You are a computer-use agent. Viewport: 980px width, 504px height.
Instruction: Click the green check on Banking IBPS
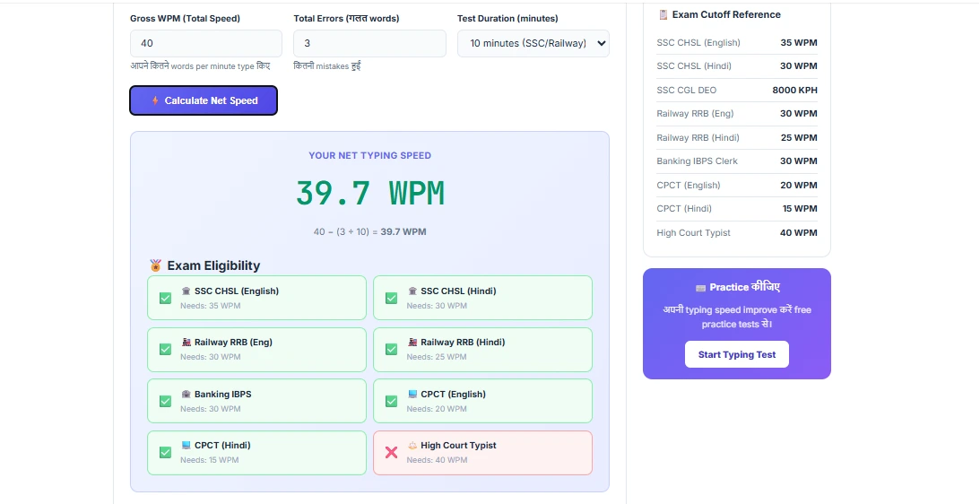pyautogui.click(x=165, y=402)
